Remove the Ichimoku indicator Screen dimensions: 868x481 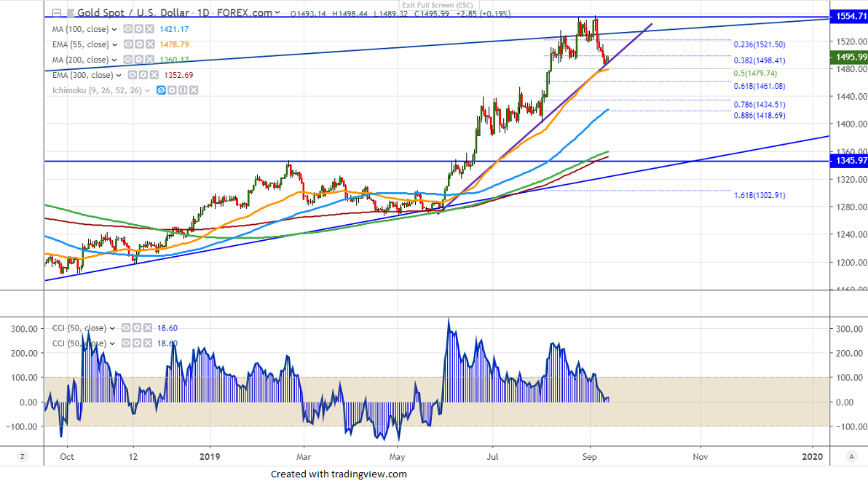tap(194, 90)
